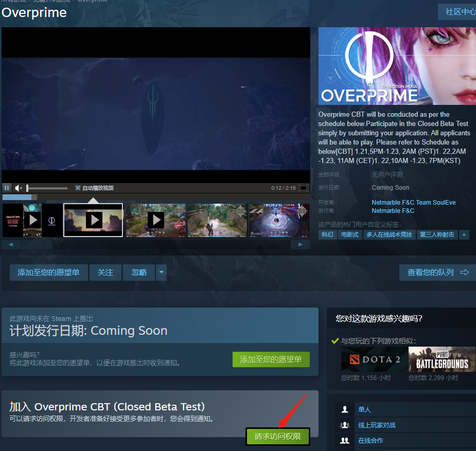Click the 忽略 ignore button
This screenshot has width=476, height=451.
click(139, 273)
